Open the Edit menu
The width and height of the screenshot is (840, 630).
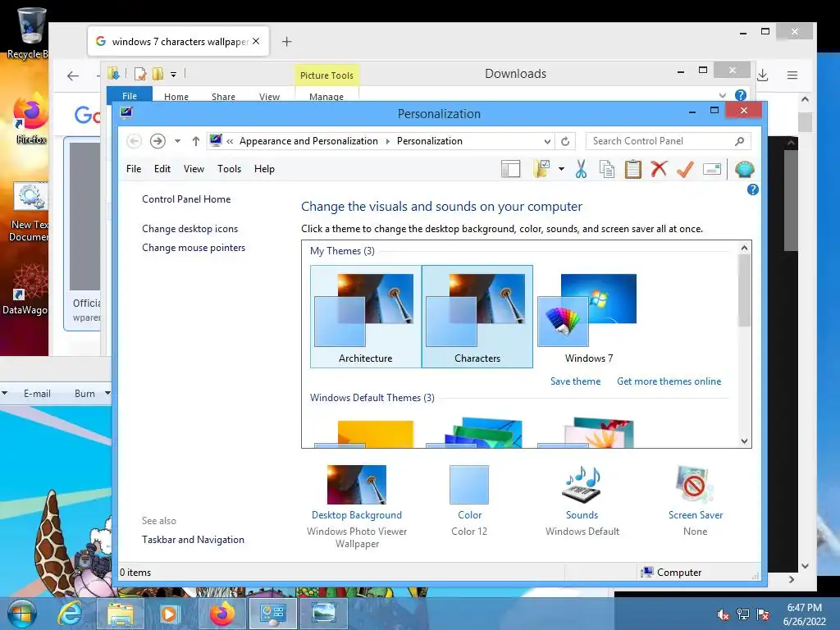(x=162, y=169)
